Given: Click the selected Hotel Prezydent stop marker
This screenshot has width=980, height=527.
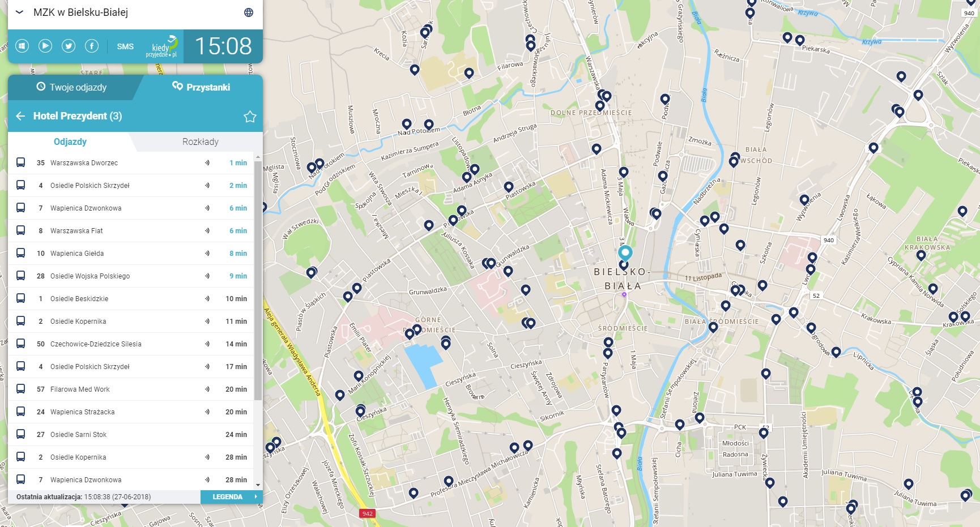Looking at the screenshot, I should (x=625, y=252).
